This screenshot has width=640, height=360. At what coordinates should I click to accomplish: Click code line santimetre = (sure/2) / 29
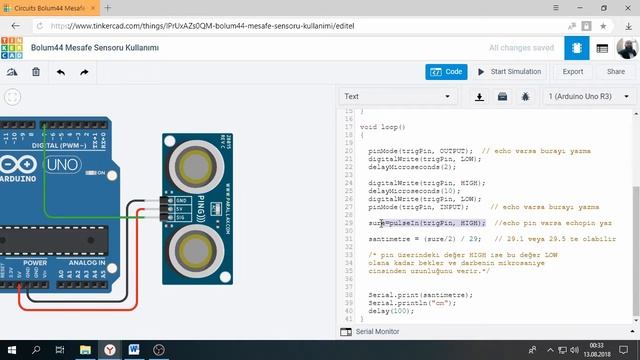(x=424, y=239)
